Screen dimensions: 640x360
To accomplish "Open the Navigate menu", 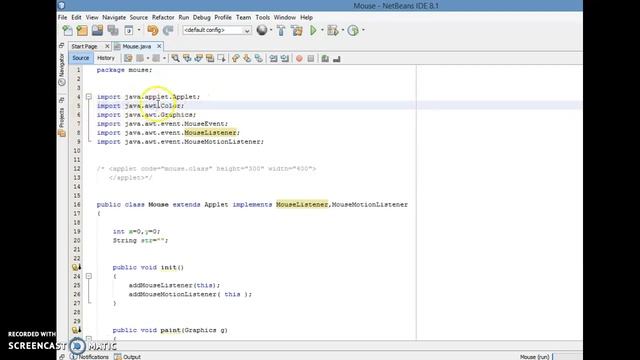I will coord(114,18).
